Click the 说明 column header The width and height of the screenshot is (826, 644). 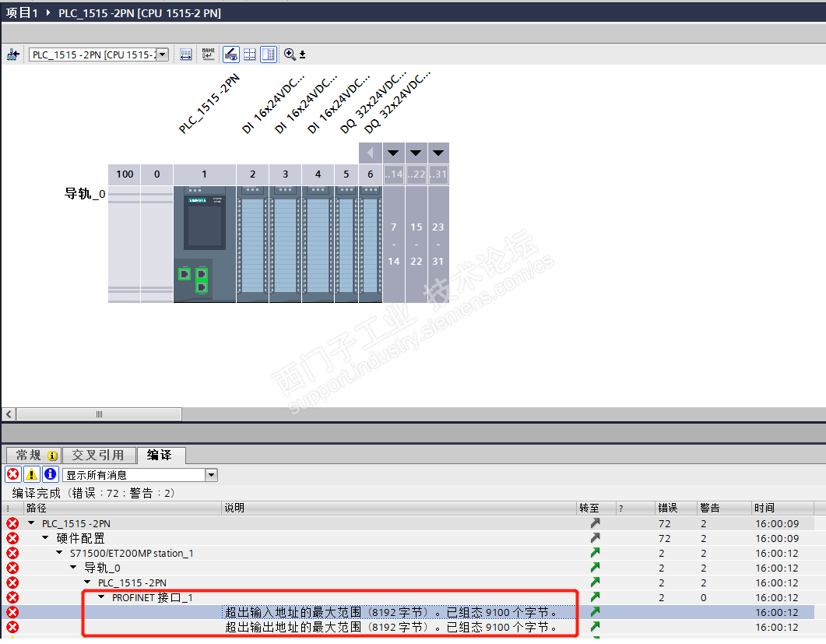point(399,508)
